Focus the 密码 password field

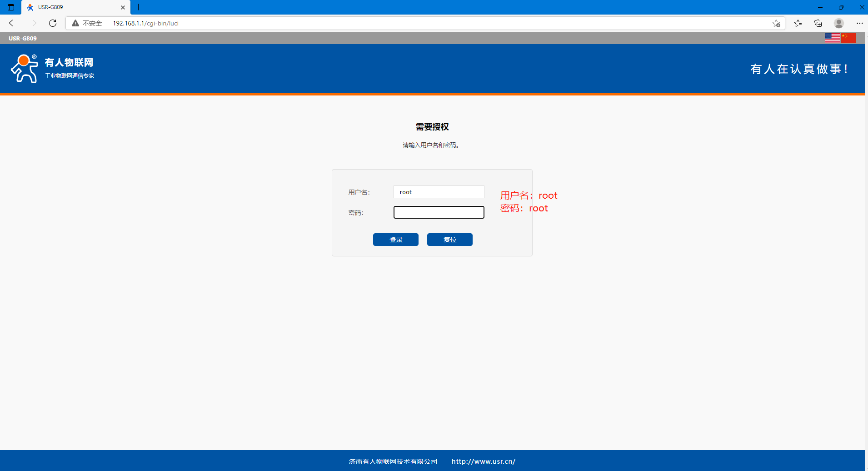(439, 212)
